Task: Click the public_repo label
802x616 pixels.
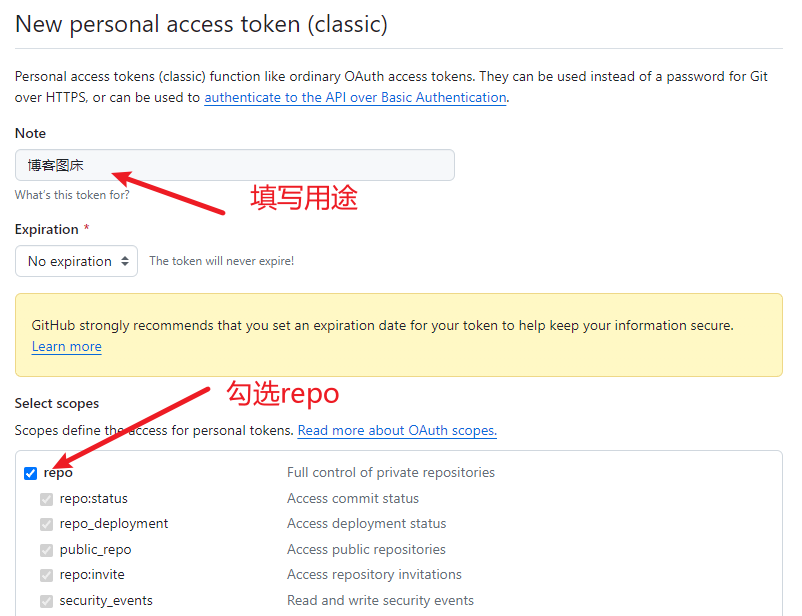Action: click(96, 549)
